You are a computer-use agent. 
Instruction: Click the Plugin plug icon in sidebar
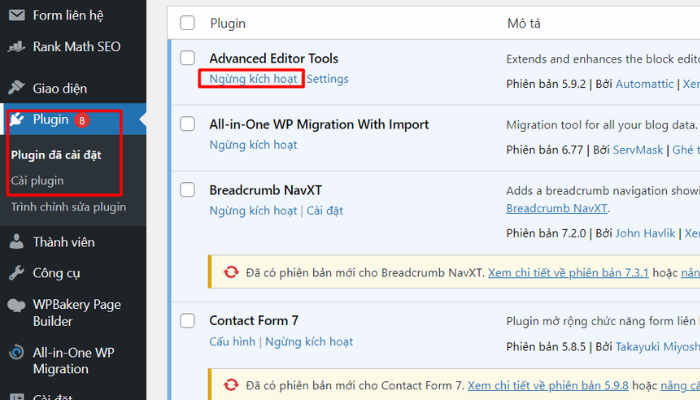(17, 119)
